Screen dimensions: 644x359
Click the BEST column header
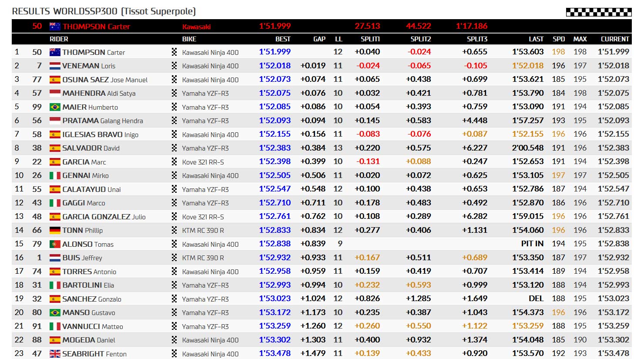283,39
